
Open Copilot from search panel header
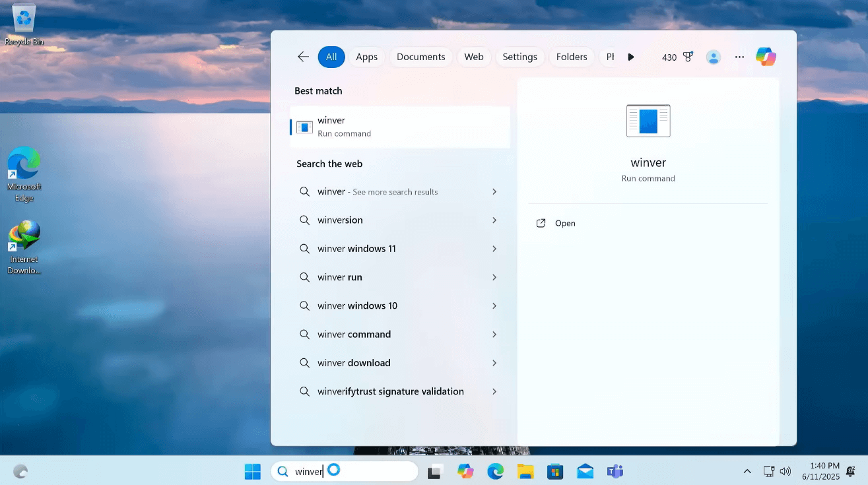click(x=766, y=57)
